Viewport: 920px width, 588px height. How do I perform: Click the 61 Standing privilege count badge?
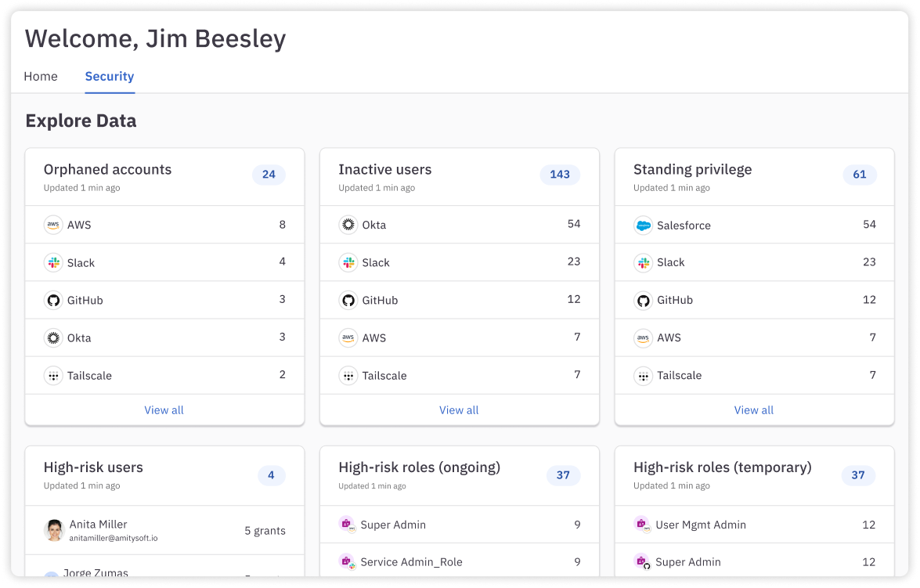click(859, 175)
